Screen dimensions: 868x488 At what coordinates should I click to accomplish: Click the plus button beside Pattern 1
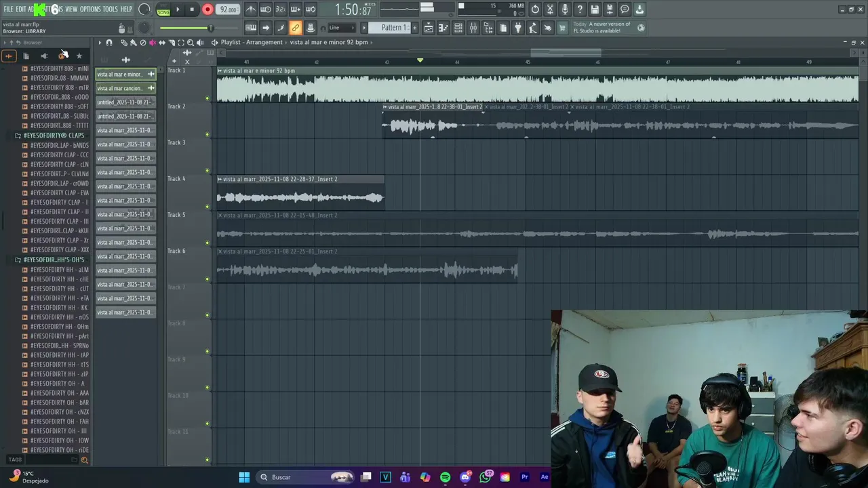415,28
